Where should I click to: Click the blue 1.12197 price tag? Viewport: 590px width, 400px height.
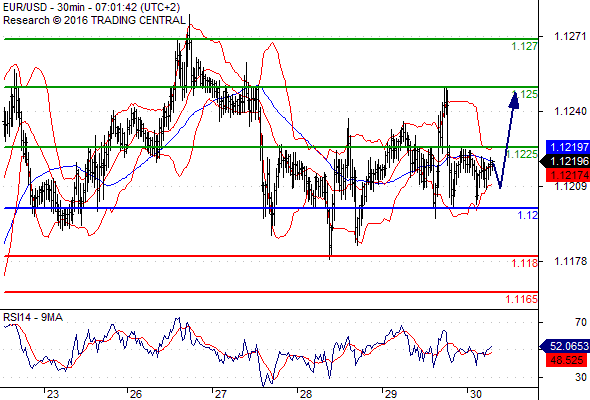[x=568, y=147]
